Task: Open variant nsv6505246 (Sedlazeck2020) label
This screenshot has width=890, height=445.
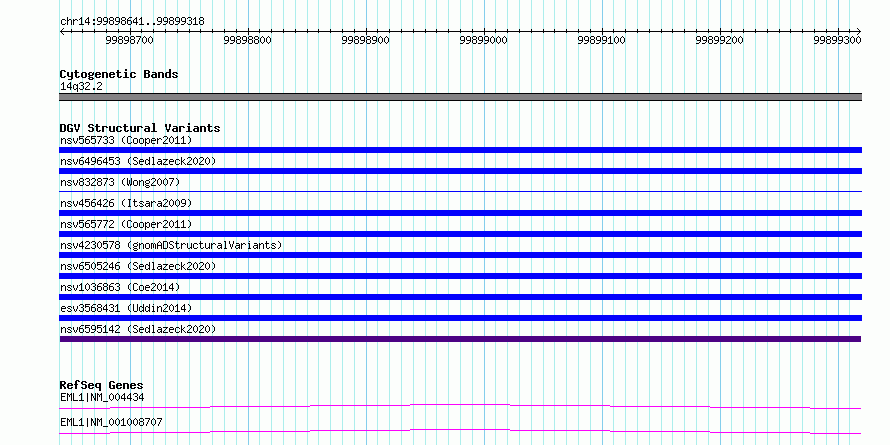Action: tap(138, 266)
